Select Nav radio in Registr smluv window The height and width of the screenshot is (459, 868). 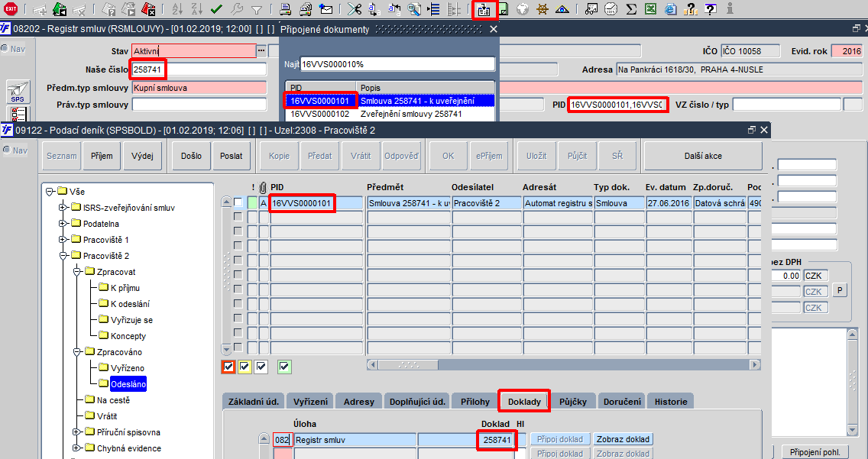coord(5,49)
